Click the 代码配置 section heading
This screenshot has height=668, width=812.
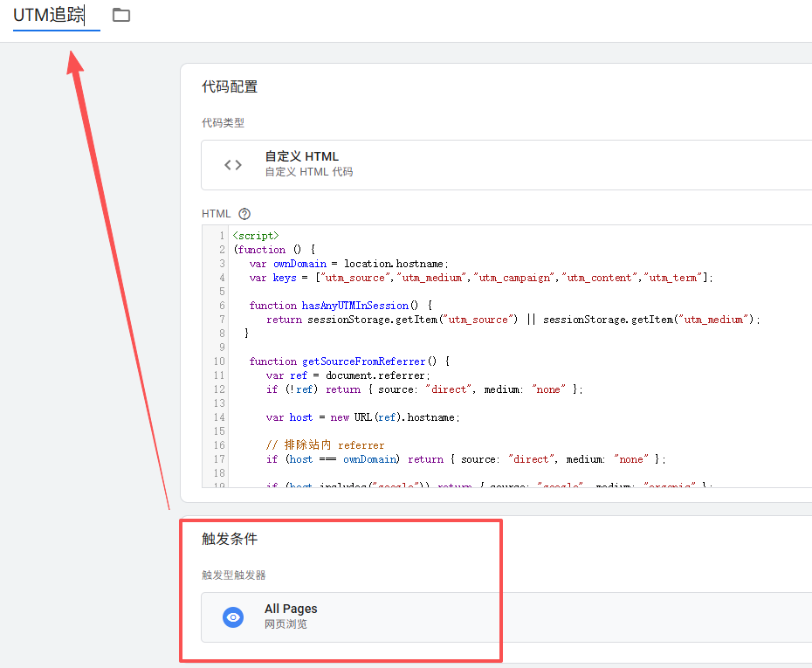pyautogui.click(x=230, y=86)
